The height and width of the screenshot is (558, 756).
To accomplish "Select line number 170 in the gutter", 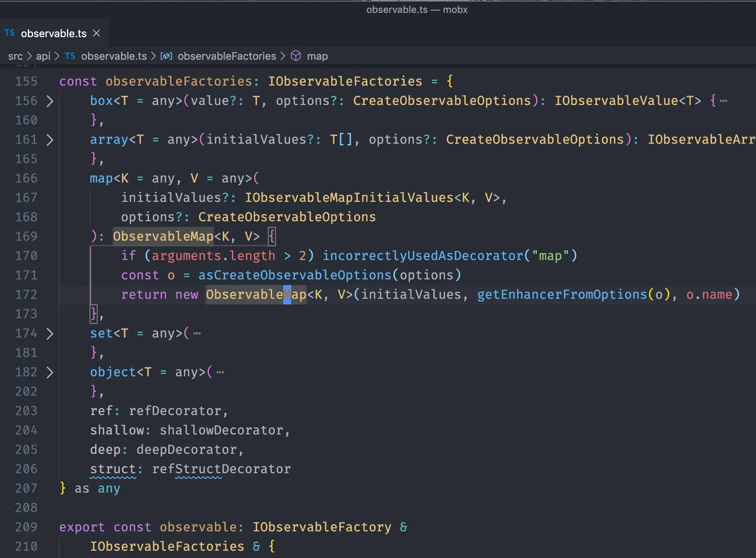I will coord(25,256).
